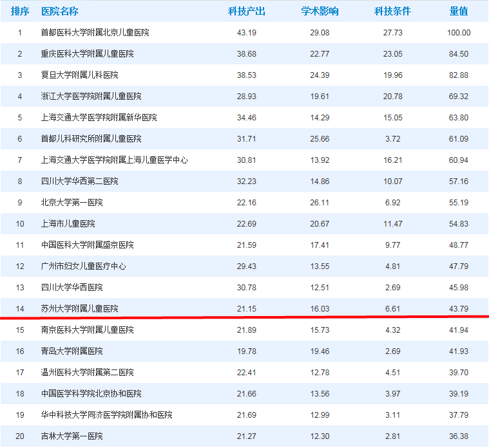Image resolution: width=489 pixels, height=448 pixels.
Task: Click the 38.68 科技产出 cell
Action: 246,53
